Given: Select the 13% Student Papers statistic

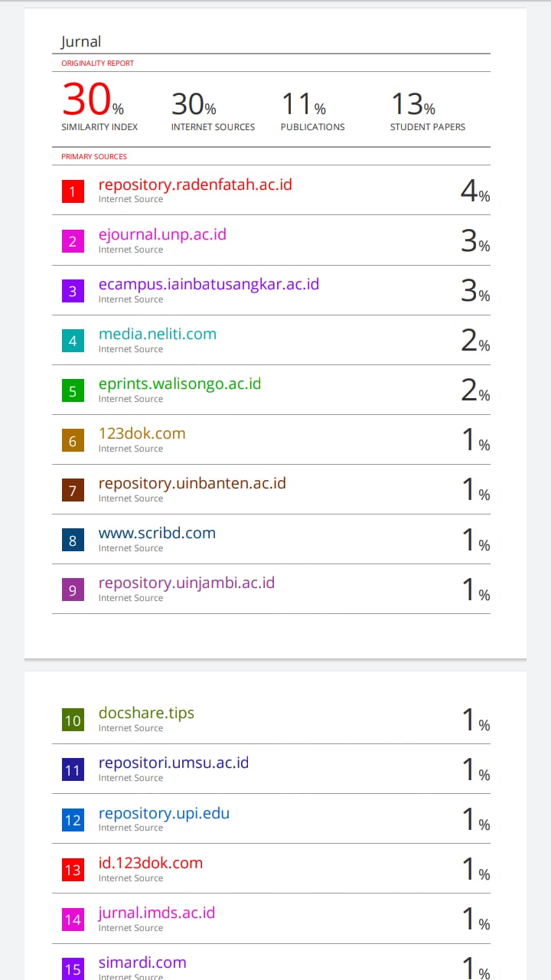Looking at the screenshot, I should pos(413,105).
